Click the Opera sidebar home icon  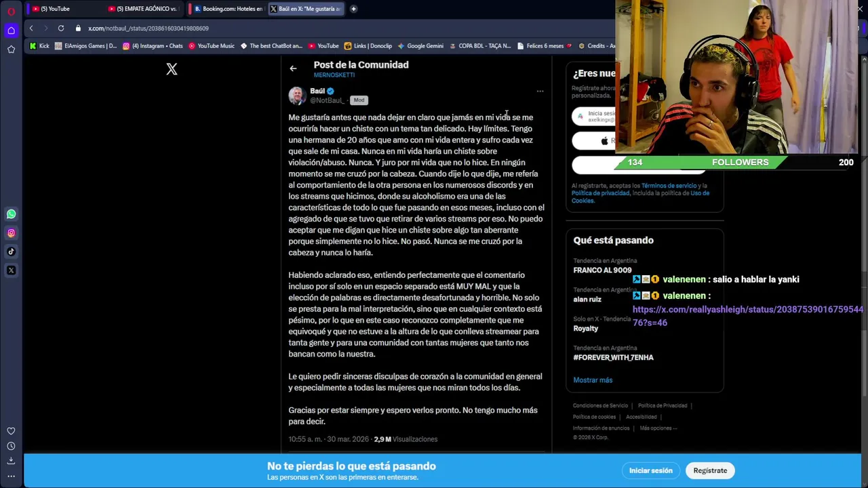11,30
